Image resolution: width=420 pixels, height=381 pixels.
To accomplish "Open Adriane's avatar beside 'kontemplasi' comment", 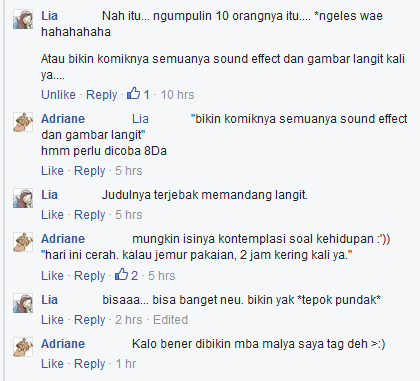I will coord(23,242).
